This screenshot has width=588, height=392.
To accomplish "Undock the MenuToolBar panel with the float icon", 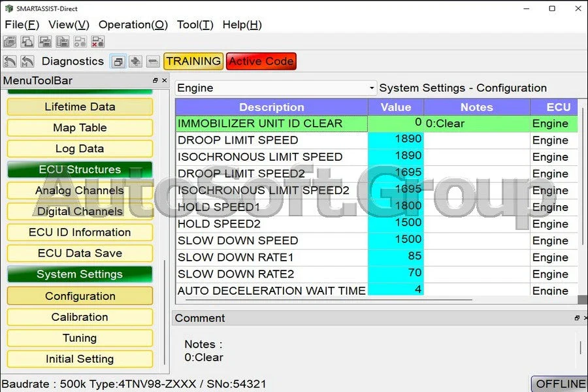I will (155, 80).
